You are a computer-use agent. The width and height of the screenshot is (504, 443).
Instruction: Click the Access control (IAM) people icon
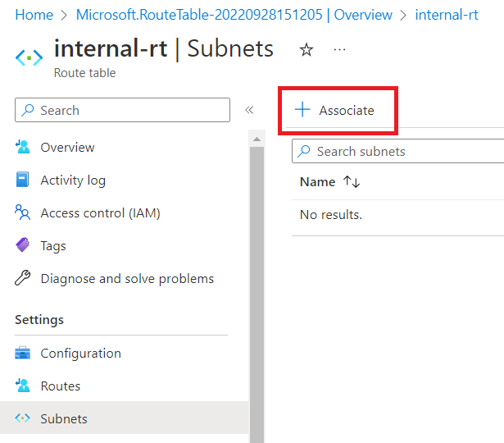(23, 213)
